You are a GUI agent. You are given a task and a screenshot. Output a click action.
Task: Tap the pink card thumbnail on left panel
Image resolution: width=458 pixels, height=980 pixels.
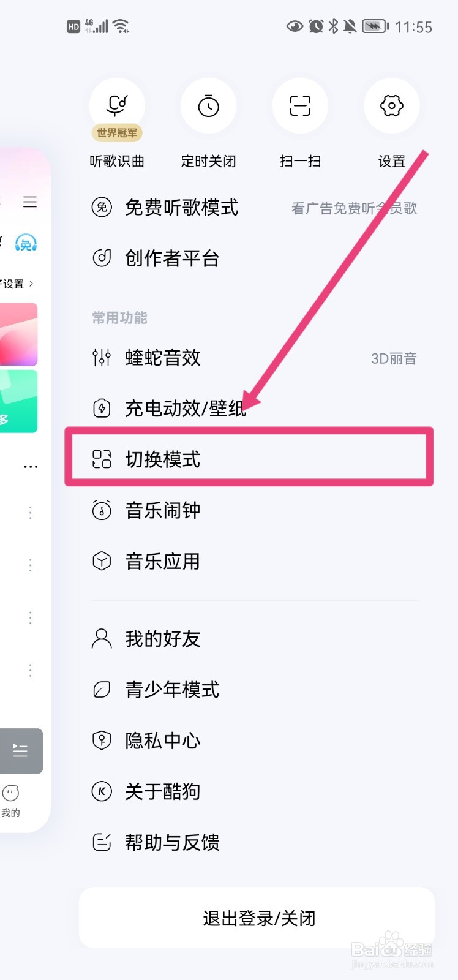(x=18, y=334)
